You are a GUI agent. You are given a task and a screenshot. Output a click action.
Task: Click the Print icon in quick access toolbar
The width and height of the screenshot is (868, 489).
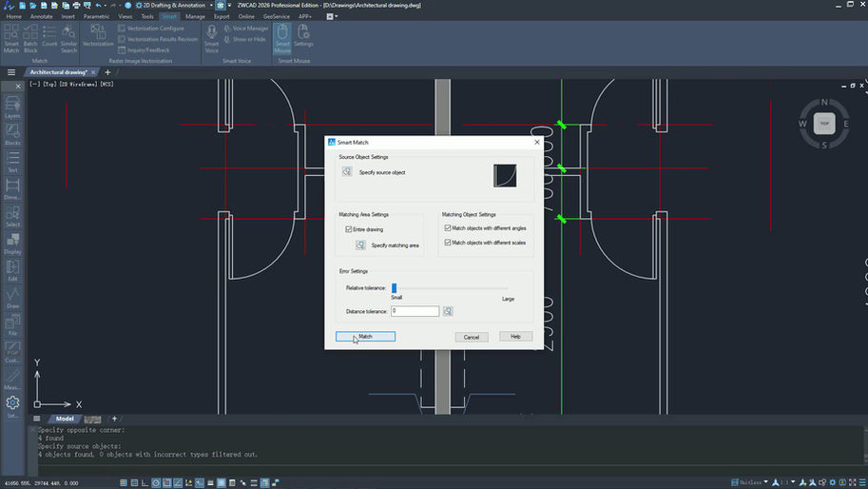click(76, 5)
